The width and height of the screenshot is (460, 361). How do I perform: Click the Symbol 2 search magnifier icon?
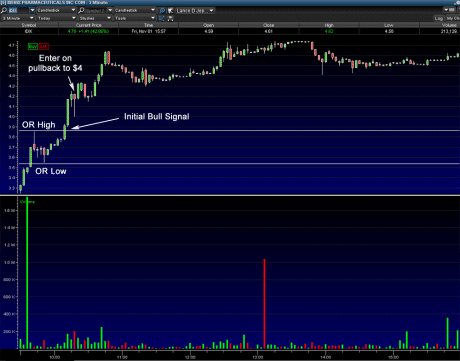pos(81,10)
